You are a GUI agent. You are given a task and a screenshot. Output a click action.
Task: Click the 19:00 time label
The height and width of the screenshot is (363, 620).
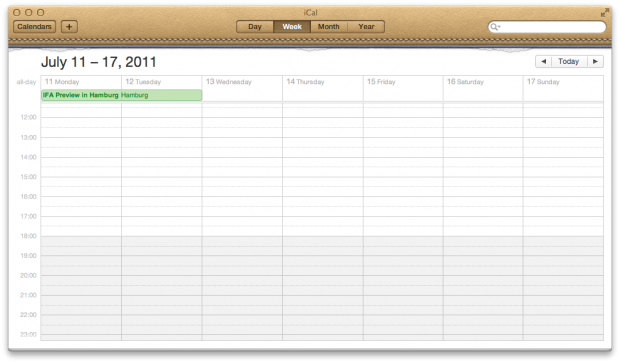28,256
